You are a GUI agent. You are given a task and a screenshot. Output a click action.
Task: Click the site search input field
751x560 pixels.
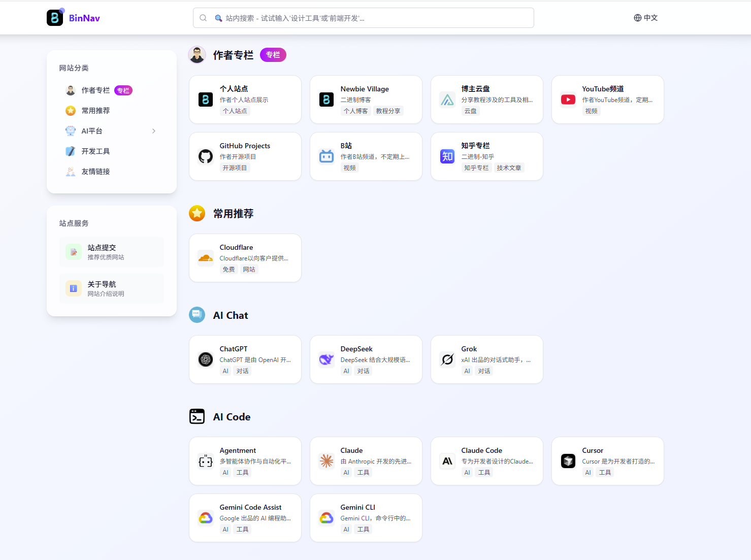[x=363, y=18]
